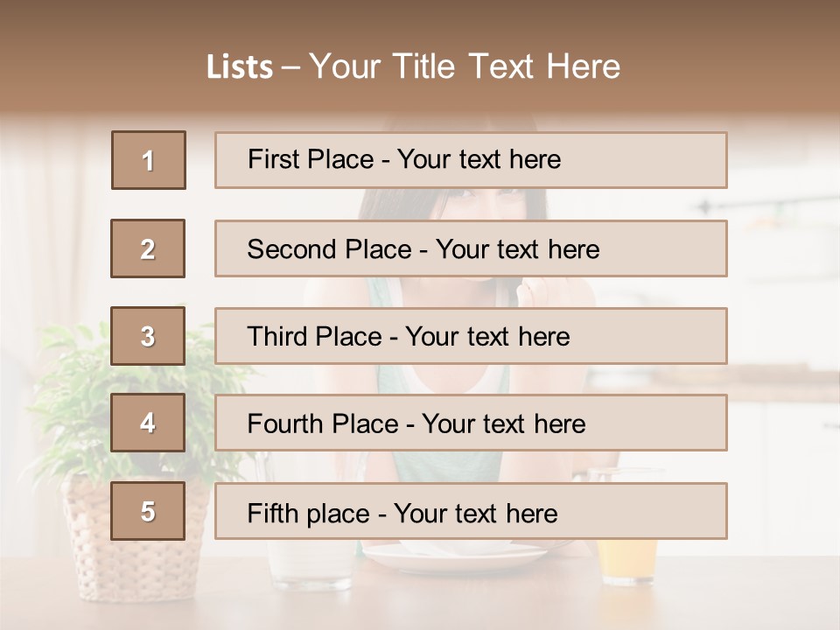Click the Second Place text box
Viewport: 840px width, 630px height.
pos(471,248)
